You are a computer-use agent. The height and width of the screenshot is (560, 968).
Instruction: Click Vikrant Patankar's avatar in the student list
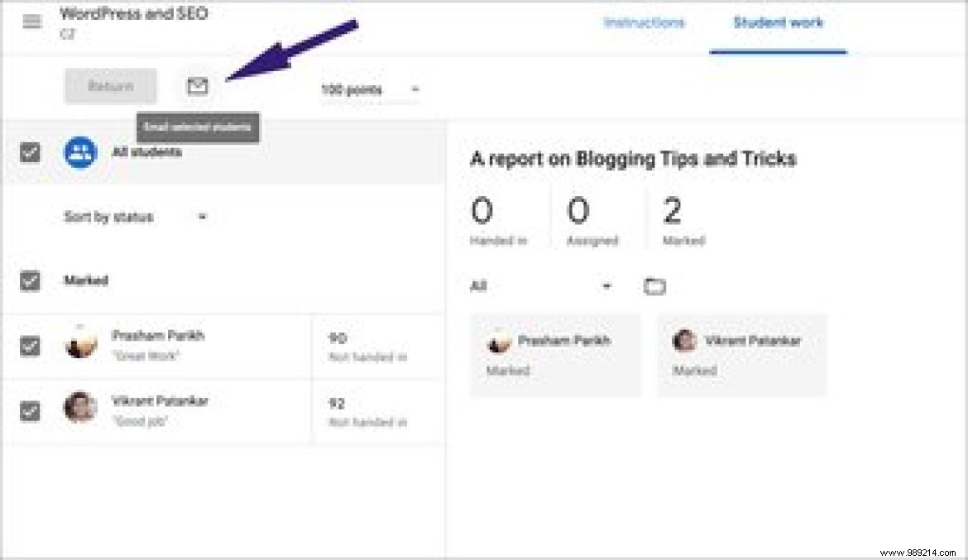[80, 410]
